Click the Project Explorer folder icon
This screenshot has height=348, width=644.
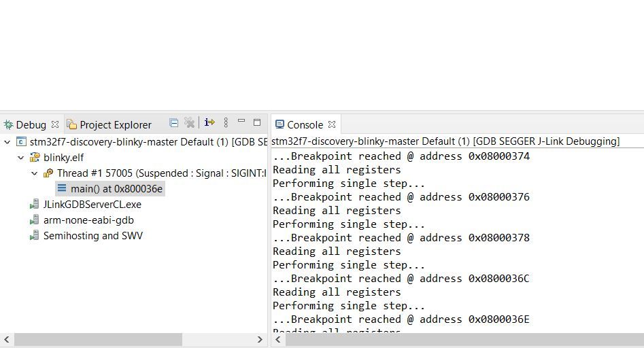[x=72, y=124]
